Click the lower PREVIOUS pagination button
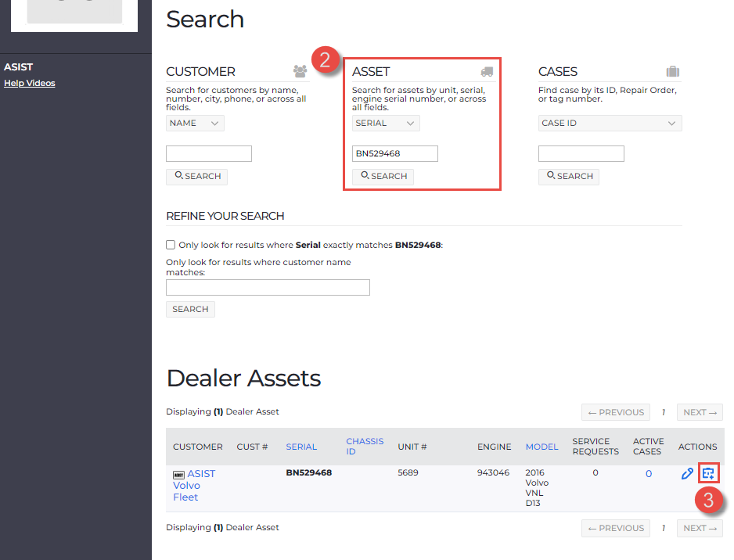 tap(616, 528)
